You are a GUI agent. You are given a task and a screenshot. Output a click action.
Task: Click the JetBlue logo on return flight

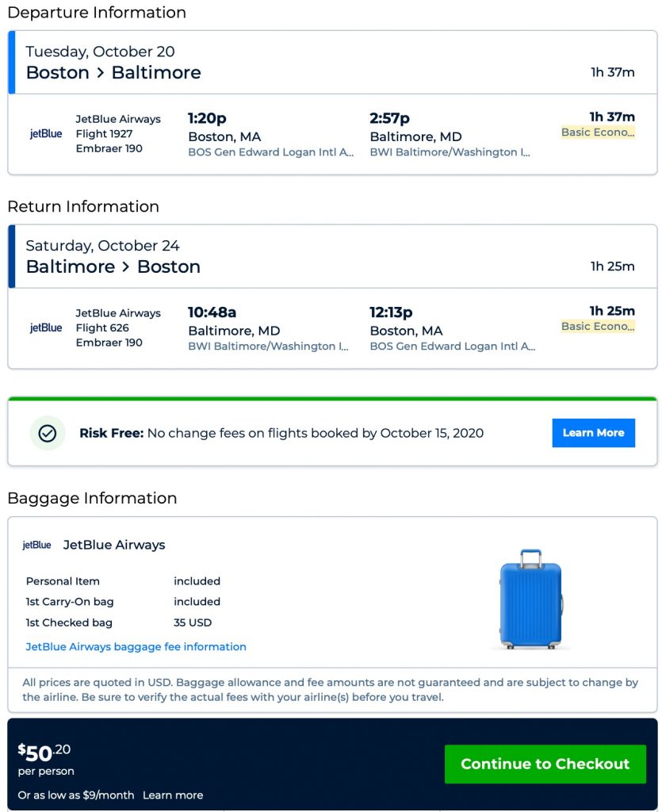point(46,327)
